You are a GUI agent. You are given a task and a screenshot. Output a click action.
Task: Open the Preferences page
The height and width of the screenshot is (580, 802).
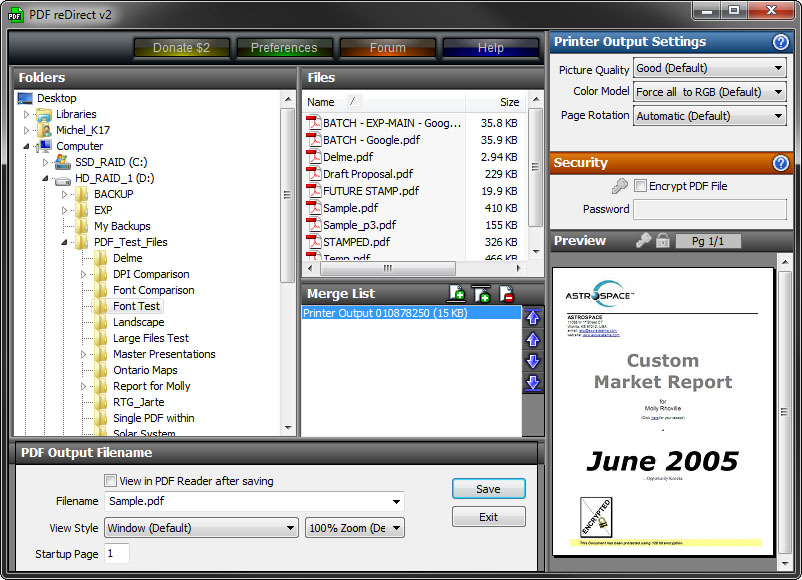coord(284,47)
